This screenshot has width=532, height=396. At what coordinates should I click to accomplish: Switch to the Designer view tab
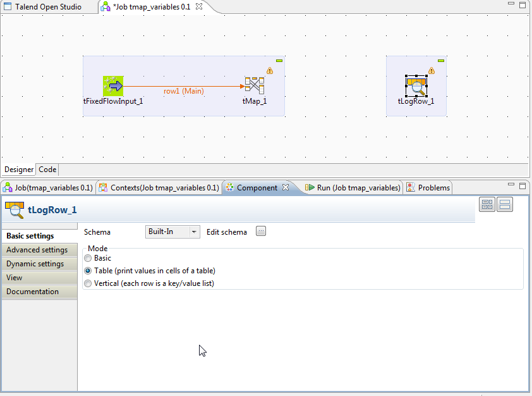(19, 170)
